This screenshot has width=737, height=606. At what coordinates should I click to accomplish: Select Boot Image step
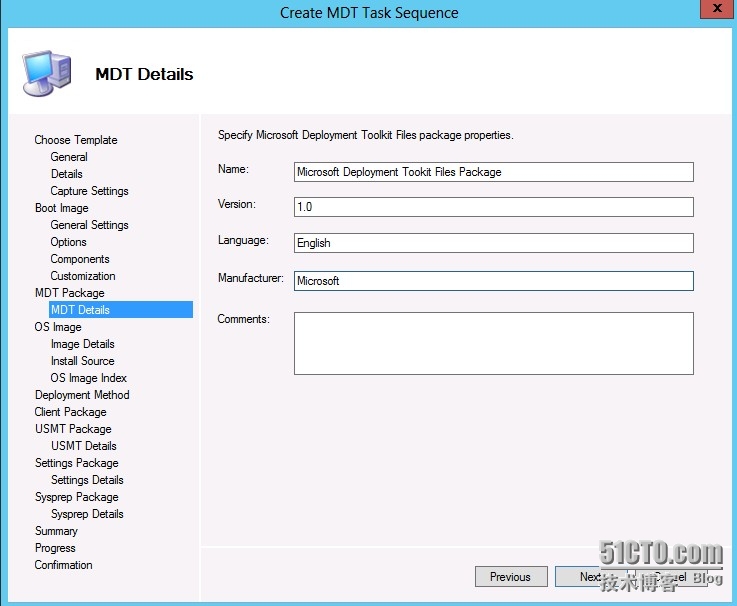pos(62,208)
